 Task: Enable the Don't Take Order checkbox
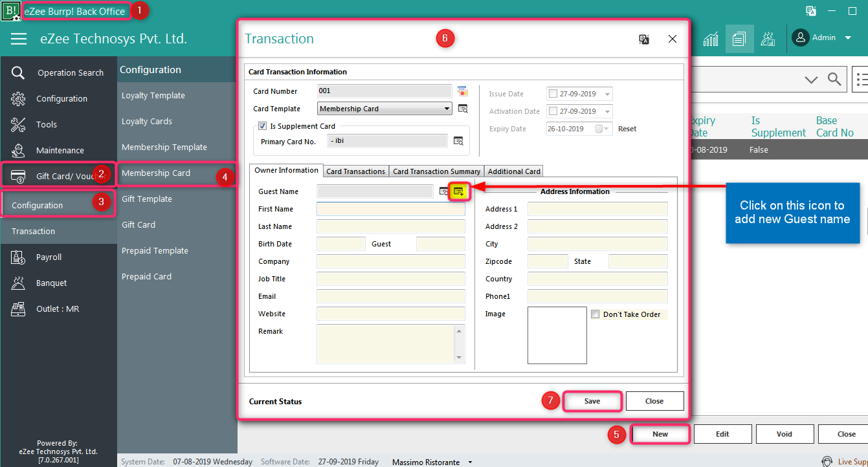coord(595,314)
